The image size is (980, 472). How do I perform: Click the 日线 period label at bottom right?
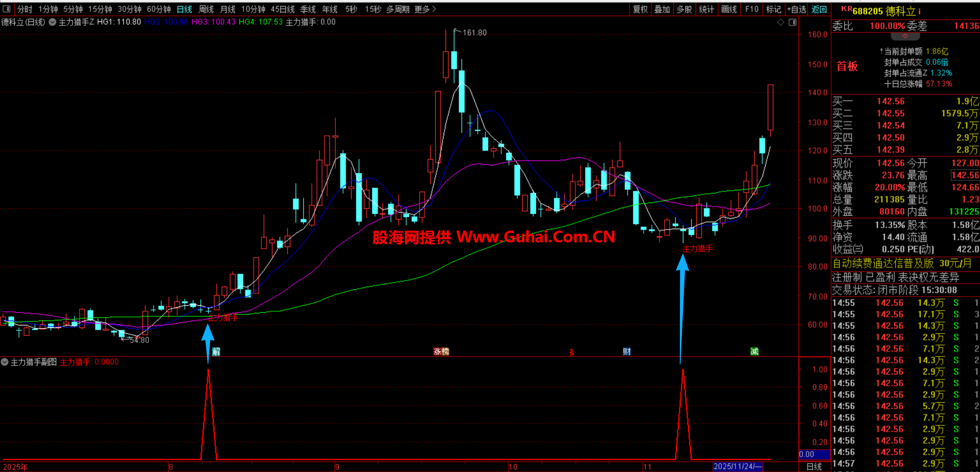coord(814,466)
